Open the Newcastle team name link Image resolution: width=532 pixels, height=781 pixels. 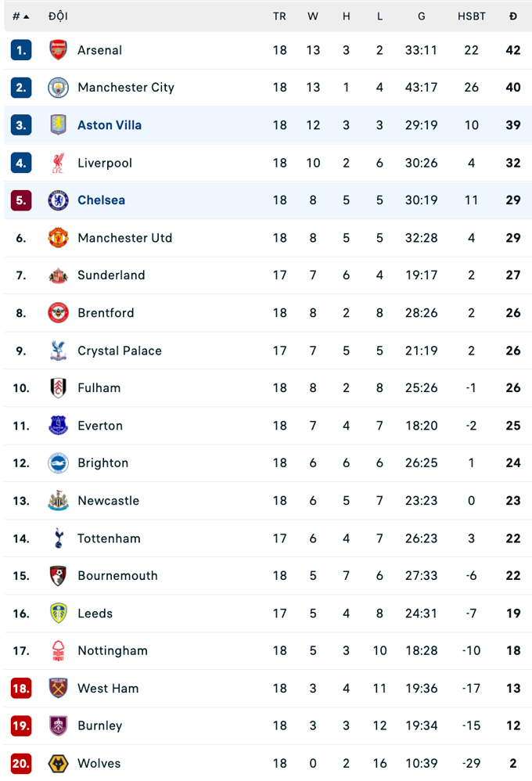pyautogui.click(x=108, y=501)
